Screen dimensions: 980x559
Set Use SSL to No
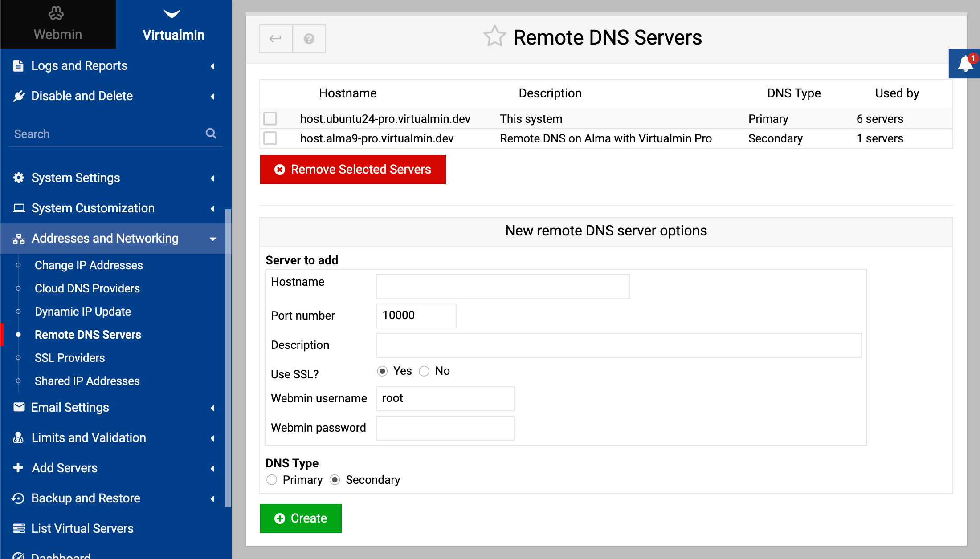(x=424, y=371)
